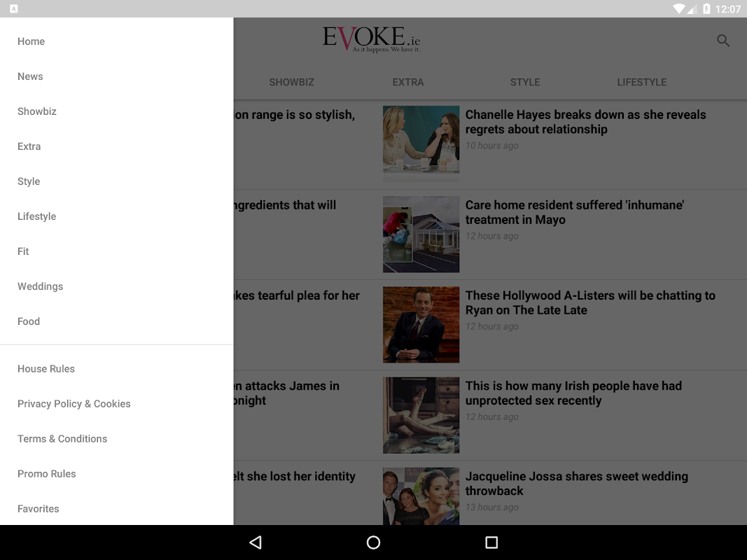The width and height of the screenshot is (747, 560).
Task: Tap the '13 hours ago' timestamp
Action: point(492,507)
